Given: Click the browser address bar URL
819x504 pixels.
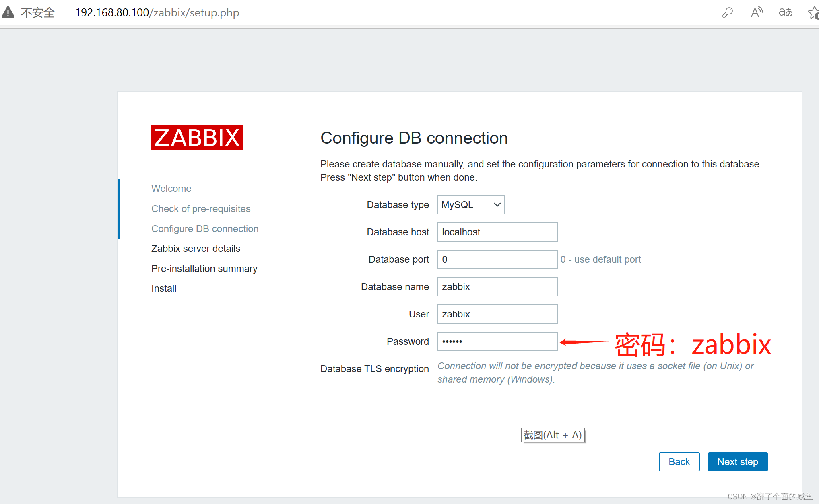Looking at the screenshot, I should coord(157,13).
